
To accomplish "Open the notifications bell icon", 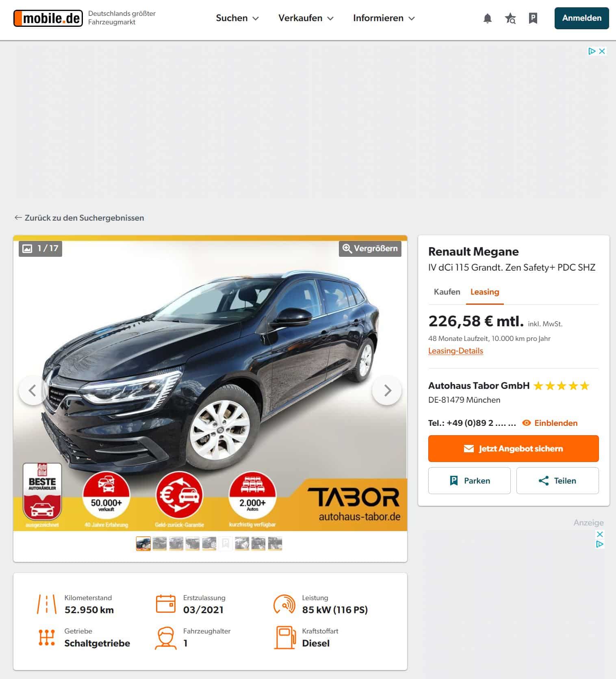I will click(x=488, y=18).
